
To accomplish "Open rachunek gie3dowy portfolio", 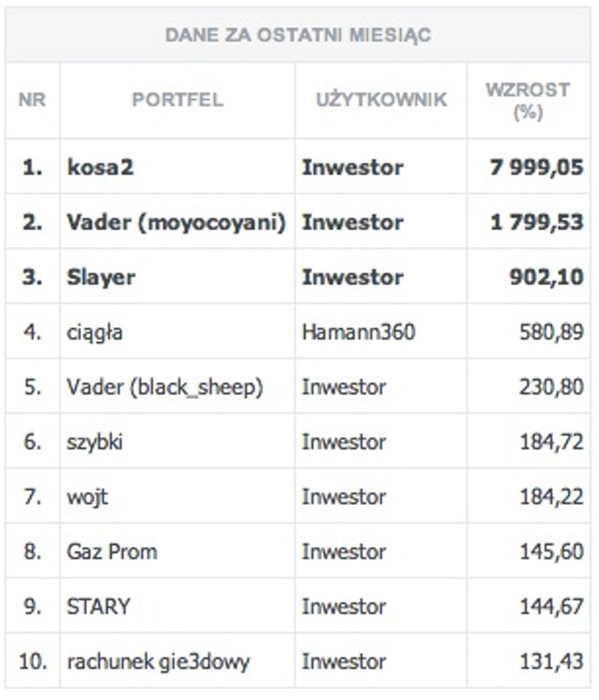I will [x=158, y=661].
